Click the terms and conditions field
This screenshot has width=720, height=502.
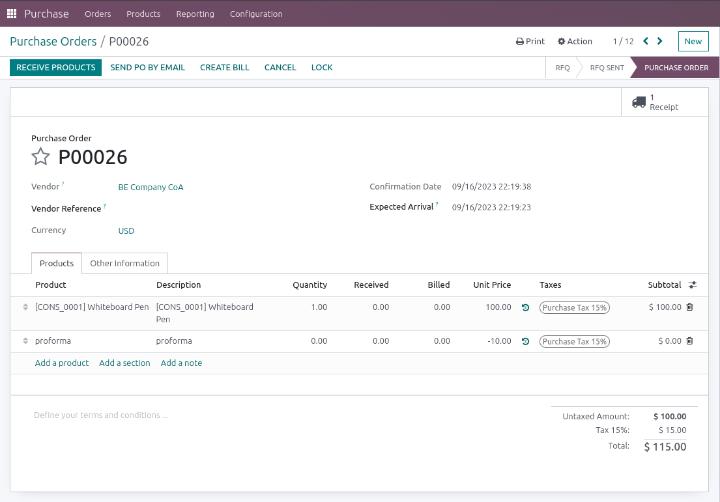coord(101,415)
